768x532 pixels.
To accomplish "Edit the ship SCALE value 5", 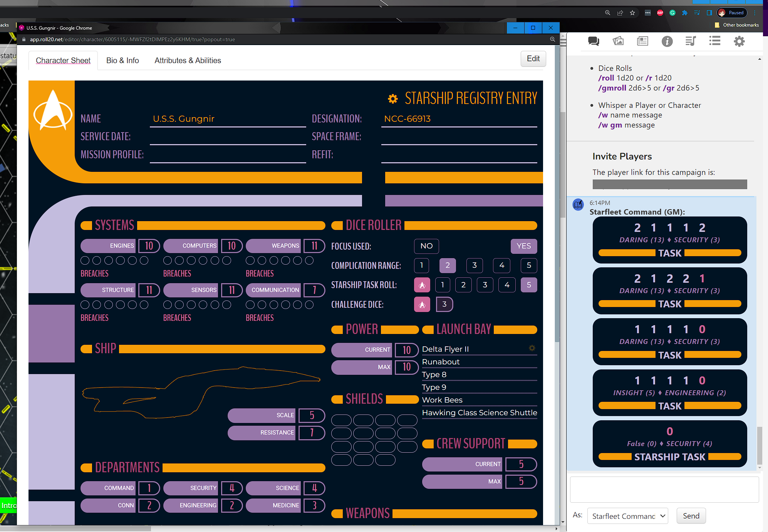I will pyautogui.click(x=312, y=415).
